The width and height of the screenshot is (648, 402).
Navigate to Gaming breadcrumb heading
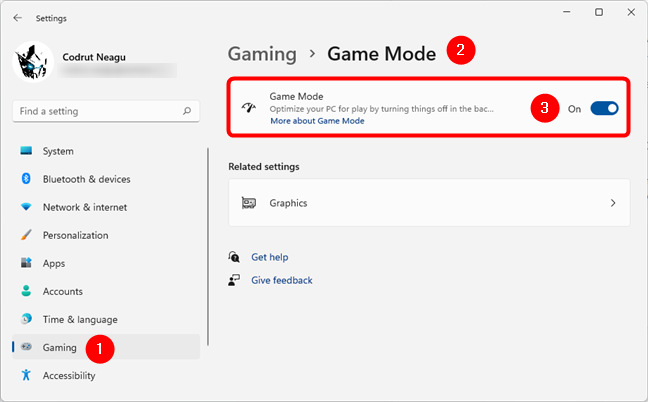point(262,54)
